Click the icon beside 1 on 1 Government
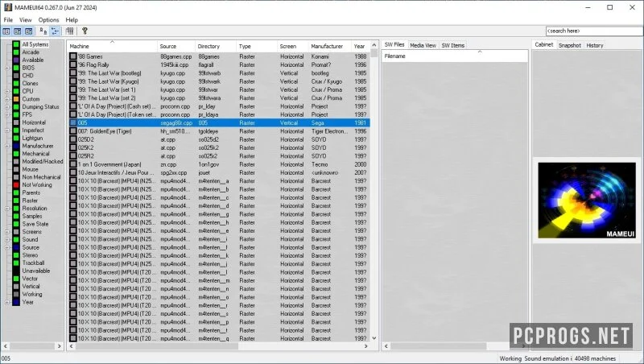The width and height of the screenshot is (644, 364). (73, 164)
